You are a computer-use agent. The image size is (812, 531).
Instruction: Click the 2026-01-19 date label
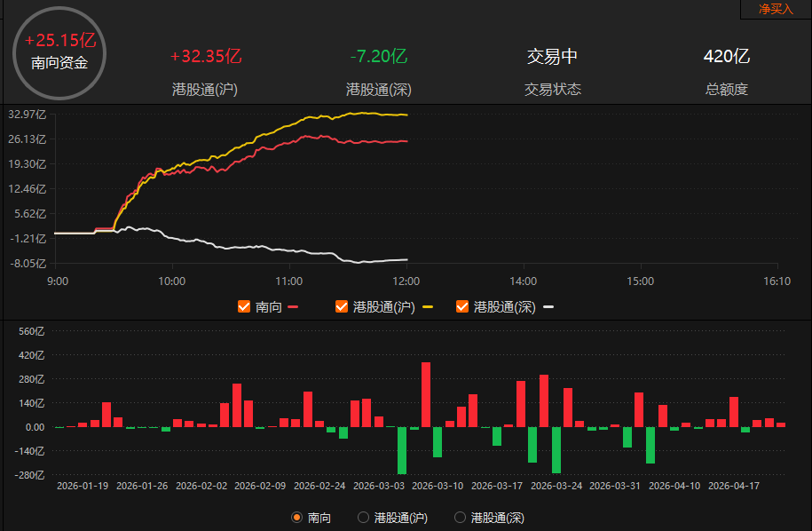[x=83, y=486]
